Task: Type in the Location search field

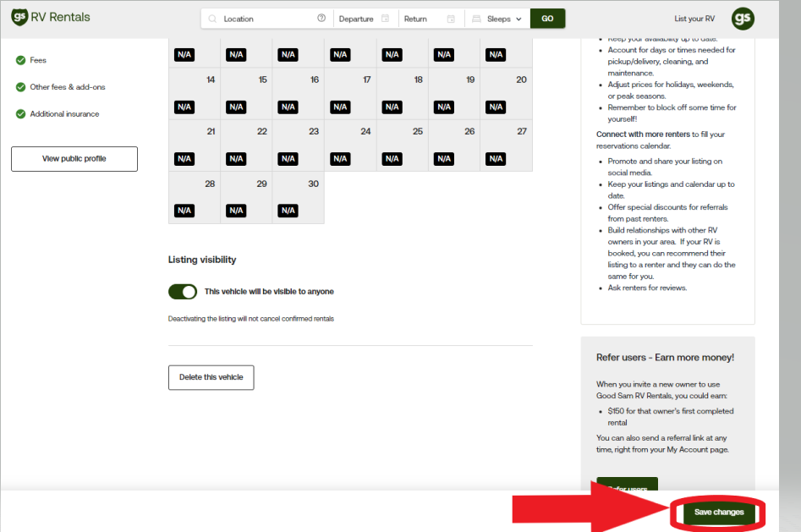Action: pyautogui.click(x=266, y=19)
